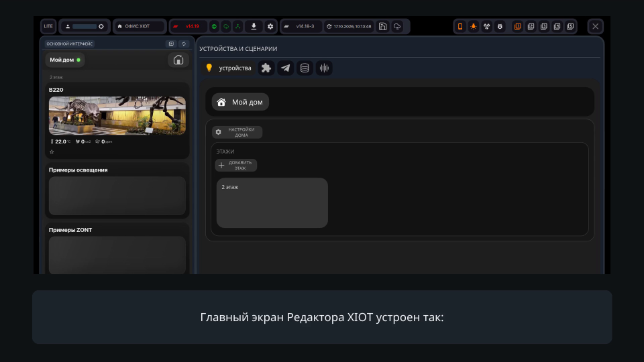
Task: Switch to layout page 1
Action: click(x=517, y=26)
